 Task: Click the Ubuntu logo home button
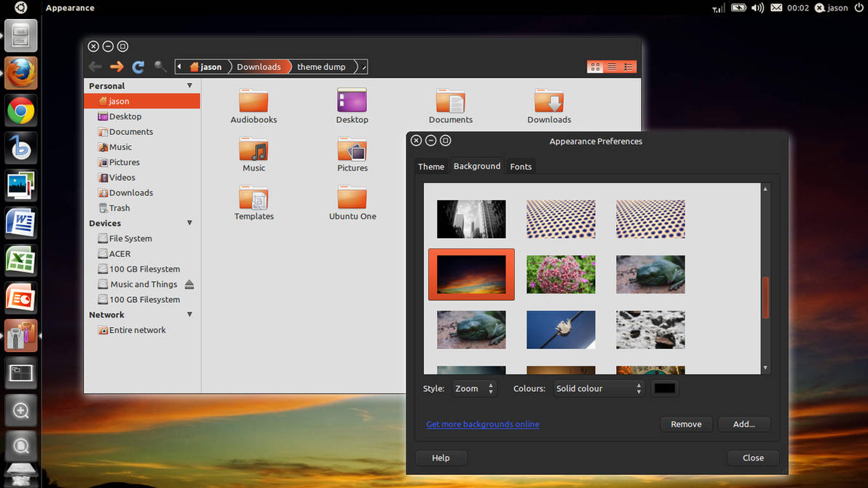pyautogui.click(x=20, y=7)
